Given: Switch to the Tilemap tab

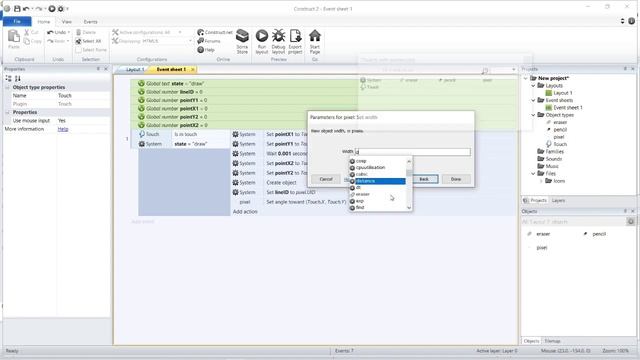Looking at the screenshot, I should [552, 341].
